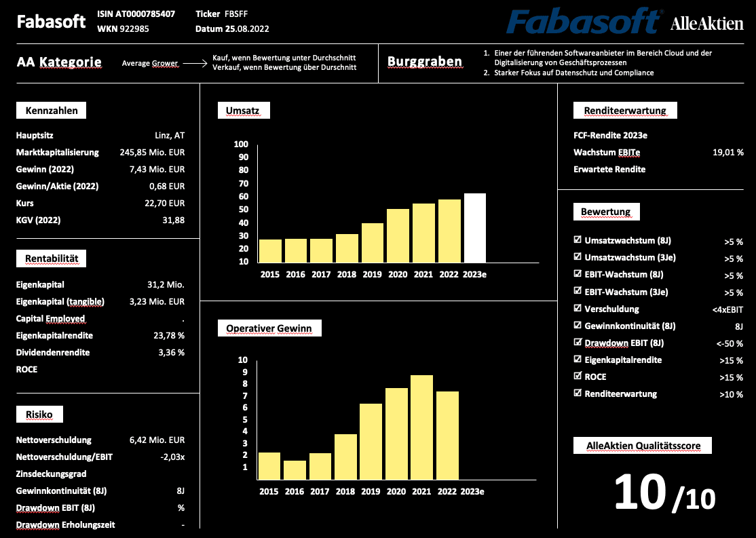The height and width of the screenshot is (538, 756).
Task: Click the large 10/10 quality score
Action: click(665, 492)
